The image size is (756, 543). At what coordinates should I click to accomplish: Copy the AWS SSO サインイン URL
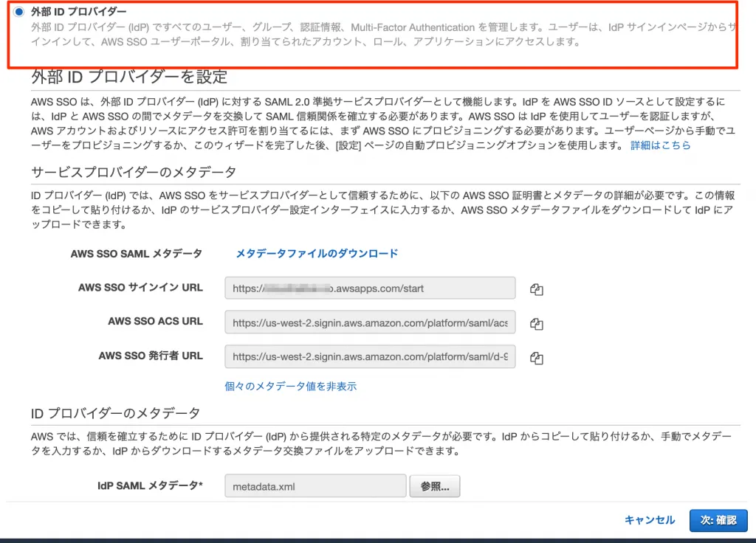(x=537, y=289)
